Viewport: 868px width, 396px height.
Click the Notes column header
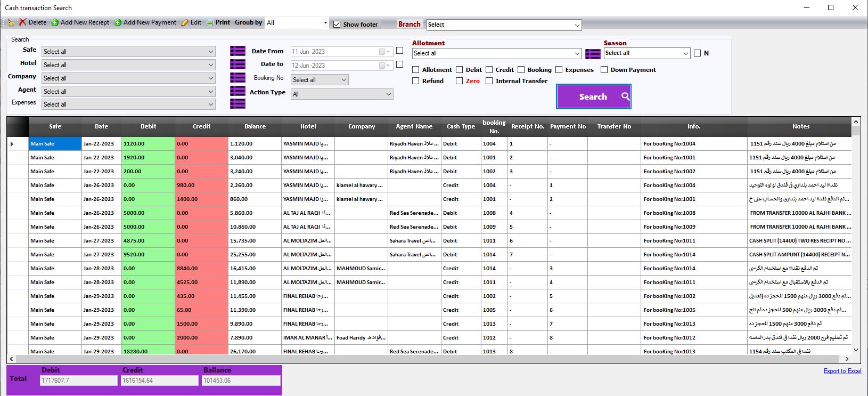(x=800, y=127)
